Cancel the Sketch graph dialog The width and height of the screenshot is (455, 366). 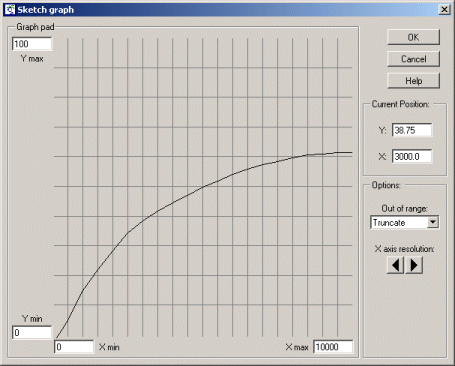pos(413,59)
